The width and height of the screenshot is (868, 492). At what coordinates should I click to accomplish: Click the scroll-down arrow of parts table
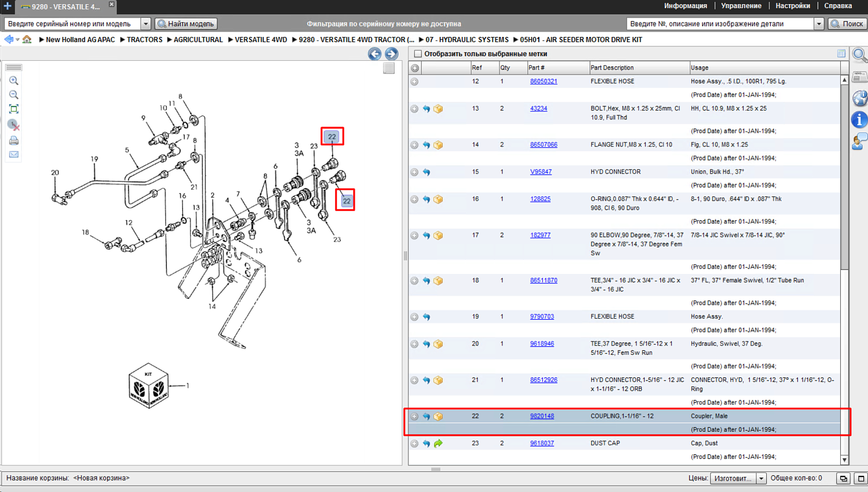coord(844,460)
